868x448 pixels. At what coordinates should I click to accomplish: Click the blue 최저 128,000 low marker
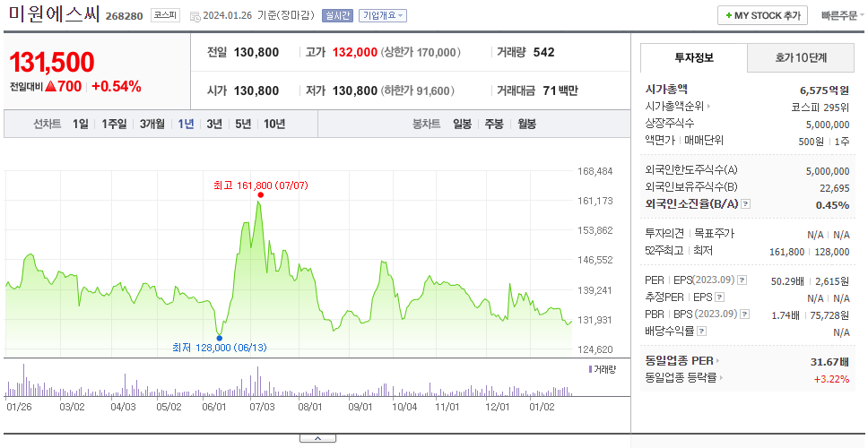click(x=219, y=338)
